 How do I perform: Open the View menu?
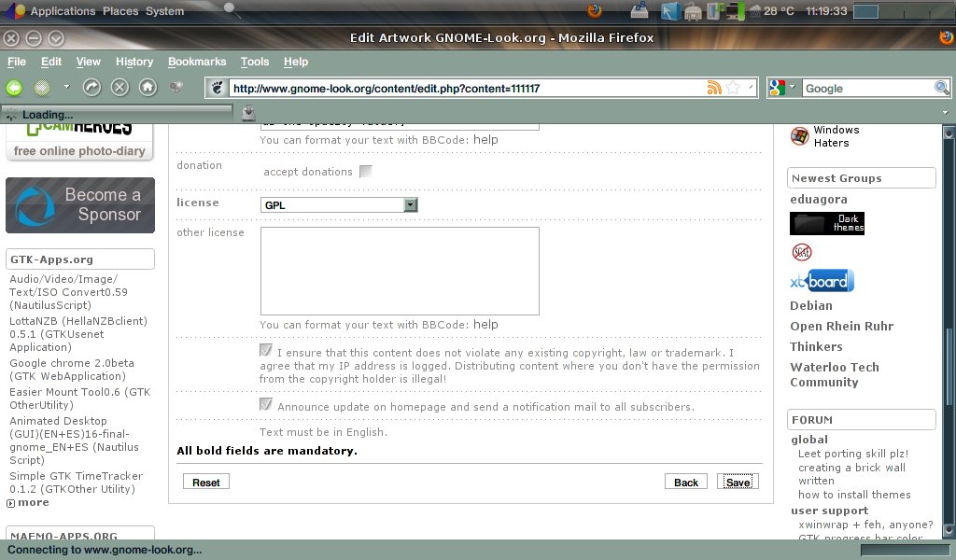click(x=89, y=62)
